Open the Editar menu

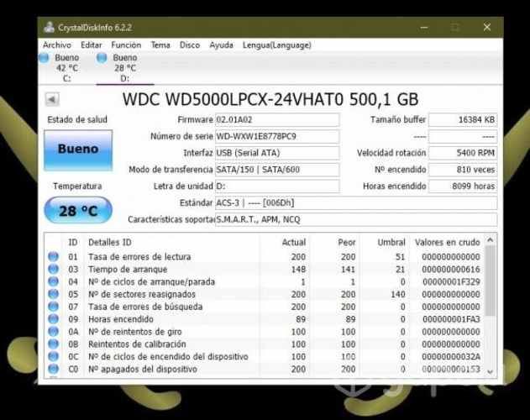tap(91, 45)
